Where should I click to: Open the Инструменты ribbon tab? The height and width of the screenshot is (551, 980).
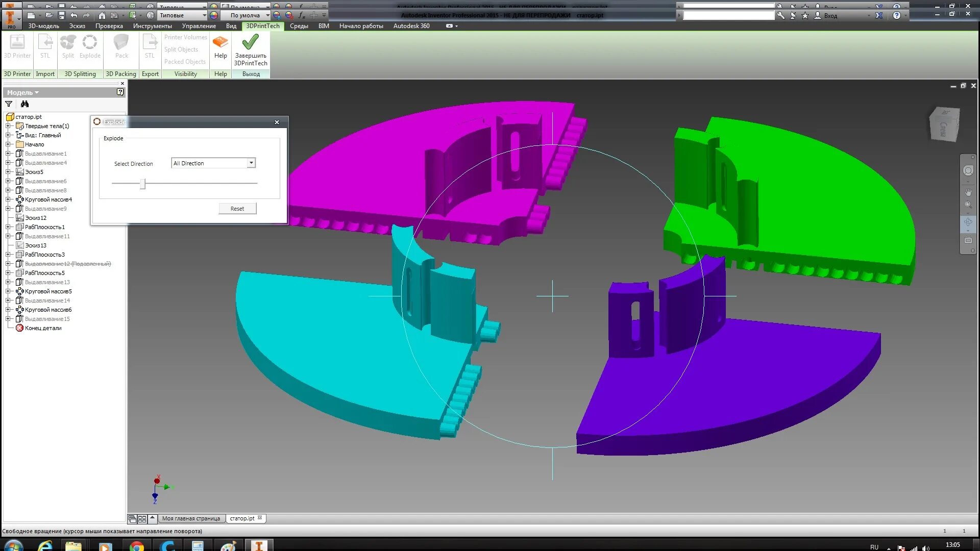point(152,26)
